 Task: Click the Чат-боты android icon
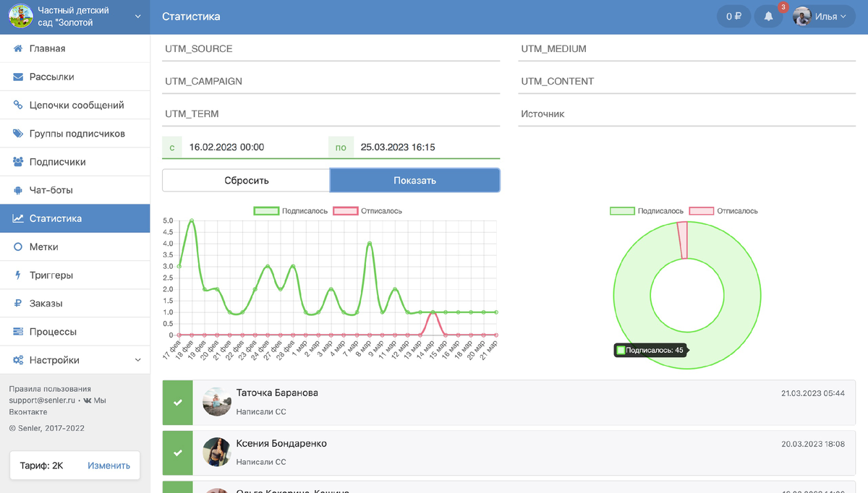click(x=18, y=190)
